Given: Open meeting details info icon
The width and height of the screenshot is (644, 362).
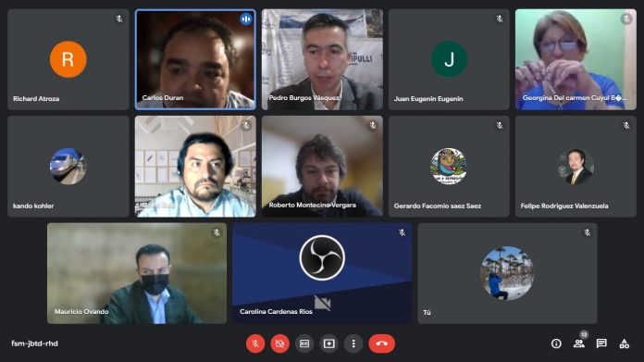Looking at the screenshot, I should coord(556,343).
